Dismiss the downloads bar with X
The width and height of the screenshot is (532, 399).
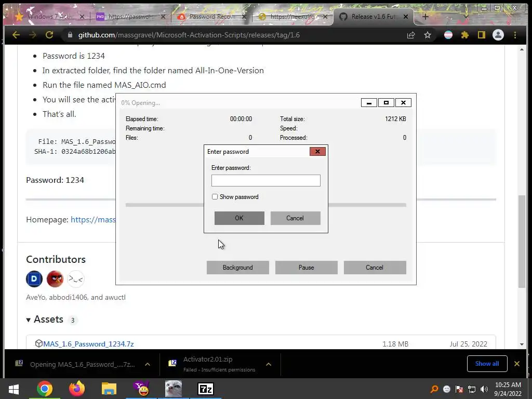(x=517, y=364)
